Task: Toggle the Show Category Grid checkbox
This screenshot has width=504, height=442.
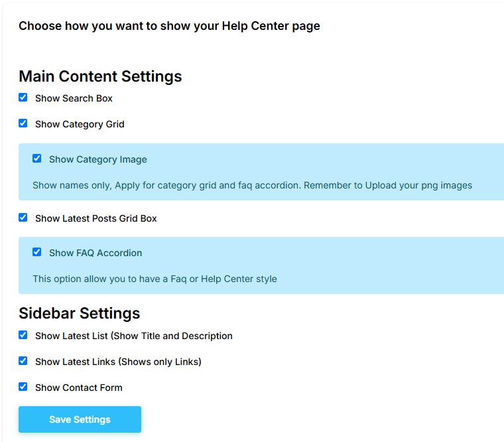Action: [23, 123]
